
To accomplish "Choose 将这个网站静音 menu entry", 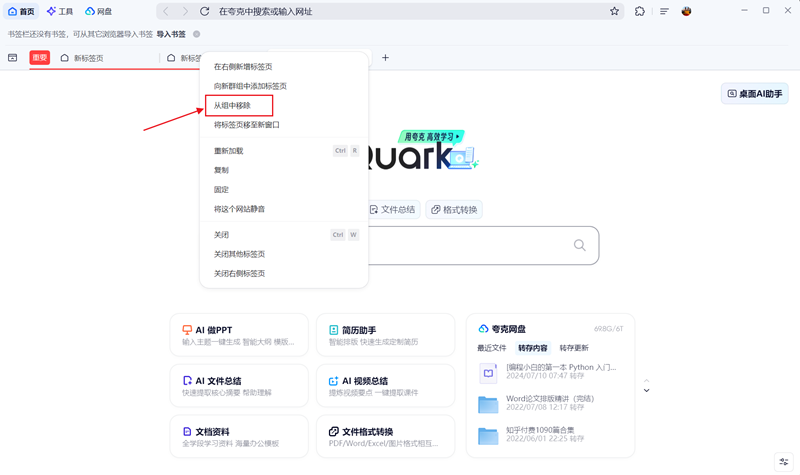I will point(284,209).
